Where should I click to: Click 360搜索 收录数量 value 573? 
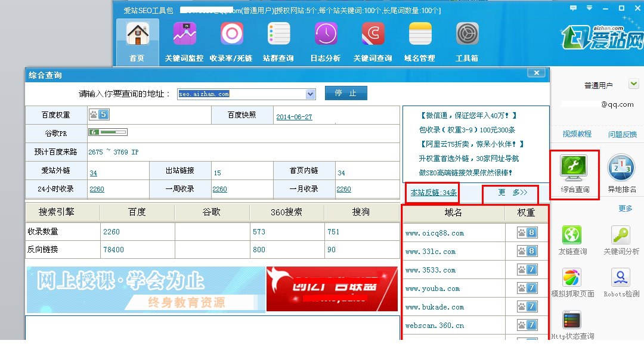259,232
